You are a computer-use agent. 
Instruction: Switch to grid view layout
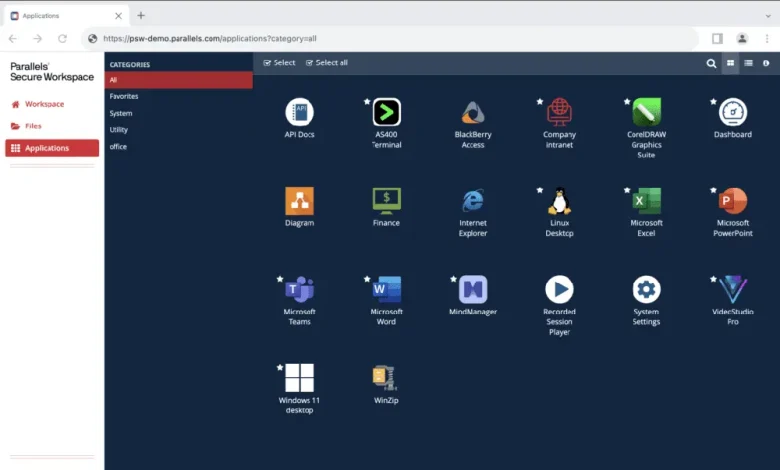[x=730, y=63]
